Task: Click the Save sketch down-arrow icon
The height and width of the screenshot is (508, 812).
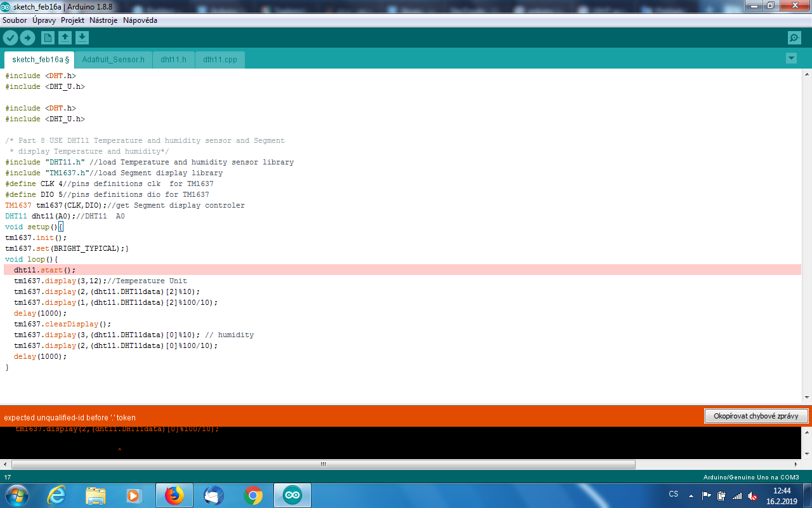Action: (x=82, y=38)
